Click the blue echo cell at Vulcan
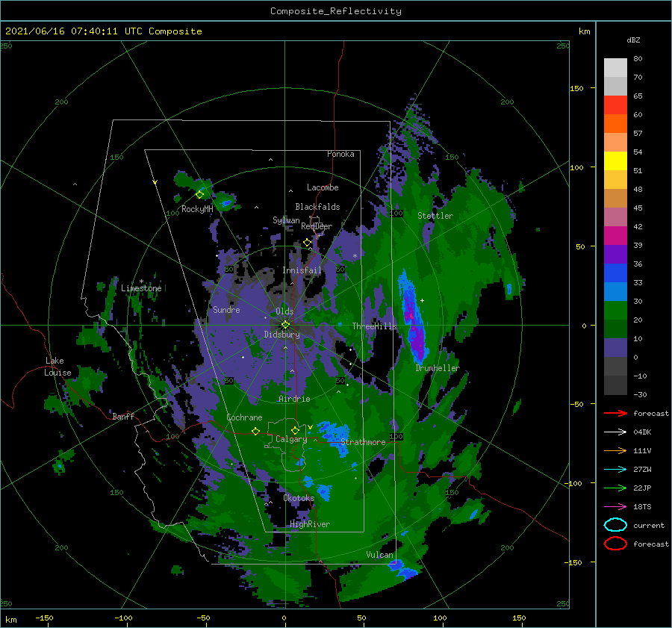 [402, 569]
